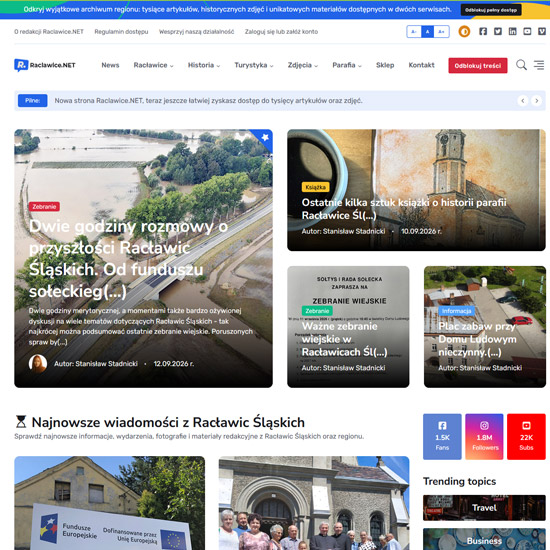Show next breaking news item
Image resolution: width=550 pixels, height=550 pixels.
click(x=536, y=101)
